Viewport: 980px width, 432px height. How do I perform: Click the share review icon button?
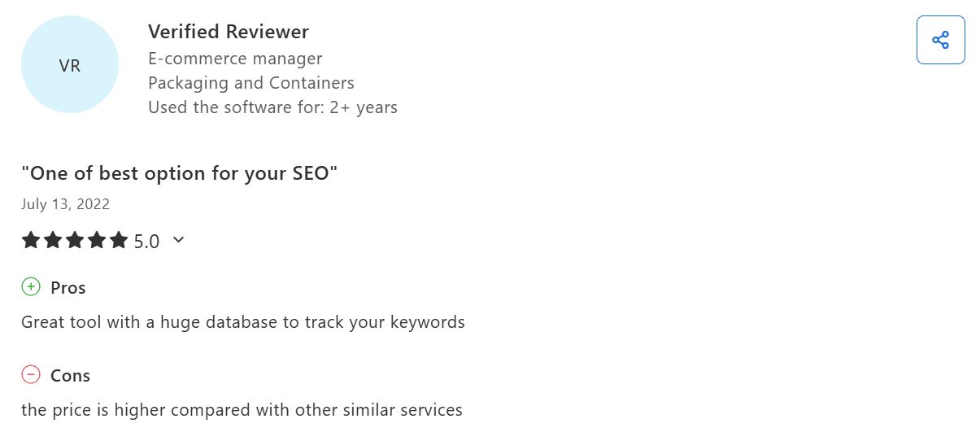(x=940, y=40)
